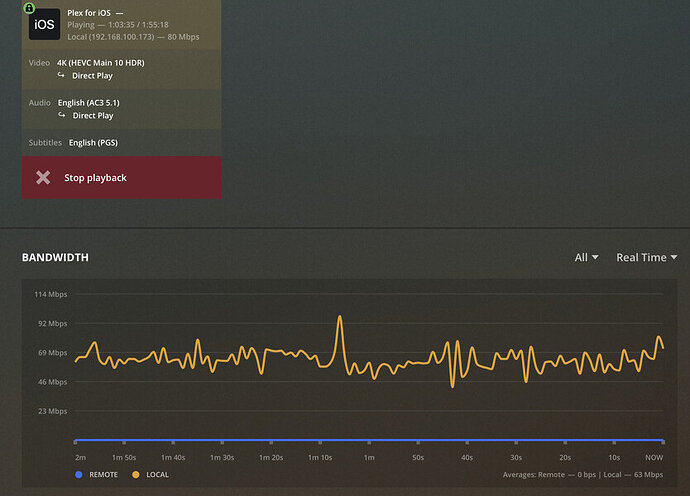Screen dimensions: 690x496
Task: Click the 23 Mbps axis label
Action: coord(53,411)
